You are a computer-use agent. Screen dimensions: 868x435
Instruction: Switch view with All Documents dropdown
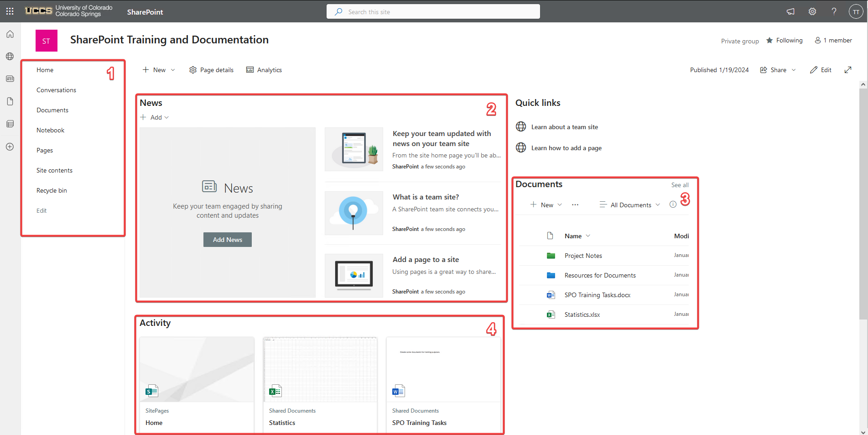(630, 205)
